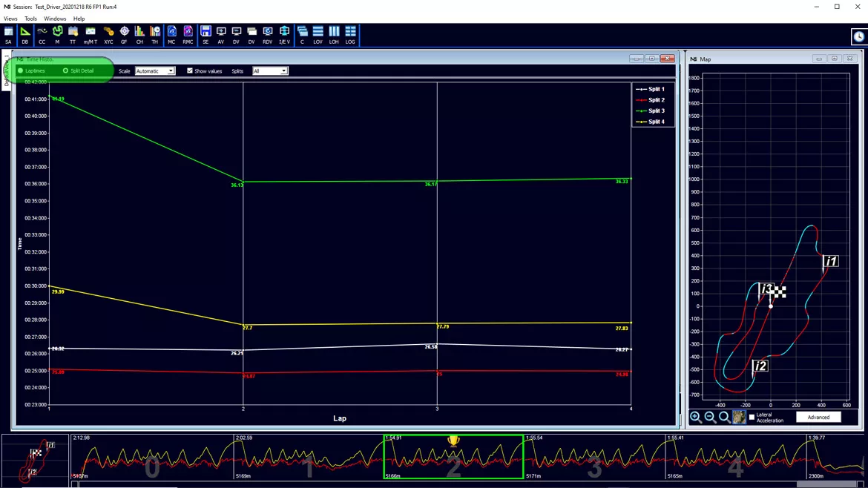This screenshot has width=868, height=488.
Task: Open the Windows menu
Action: (55, 19)
